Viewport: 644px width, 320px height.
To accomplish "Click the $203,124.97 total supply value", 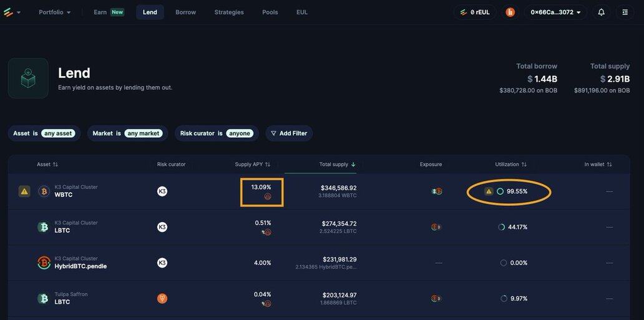I will click(x=339, y=295).
